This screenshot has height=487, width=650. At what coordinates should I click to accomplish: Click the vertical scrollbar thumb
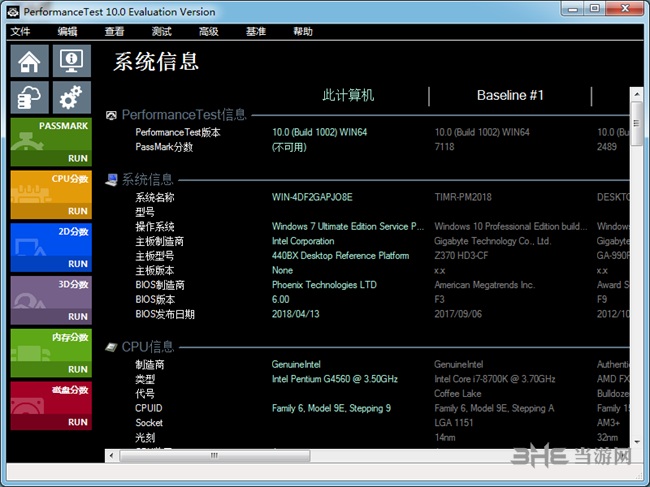(636, 124)
